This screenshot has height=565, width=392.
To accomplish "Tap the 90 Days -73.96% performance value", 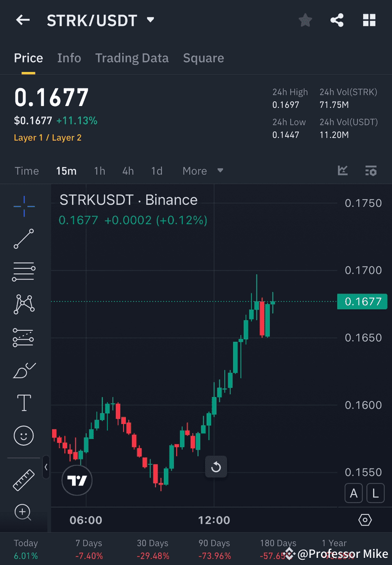I will tap(214, 556).
